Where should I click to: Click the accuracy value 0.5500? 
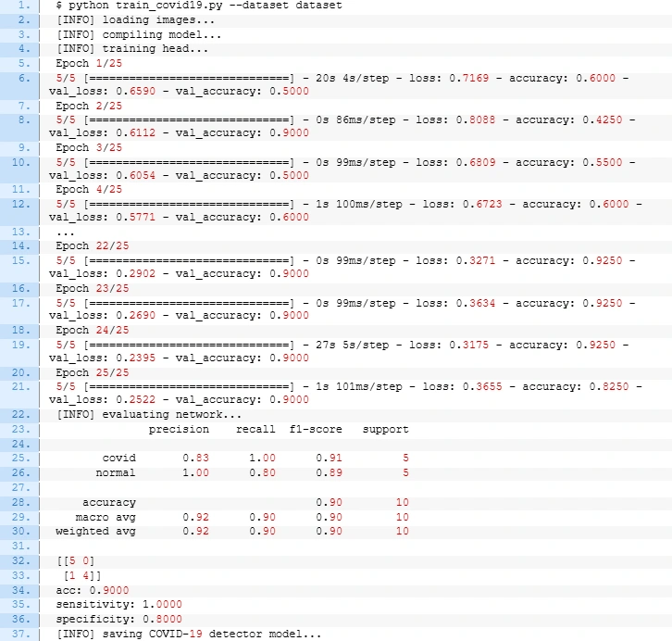point(603,162)
